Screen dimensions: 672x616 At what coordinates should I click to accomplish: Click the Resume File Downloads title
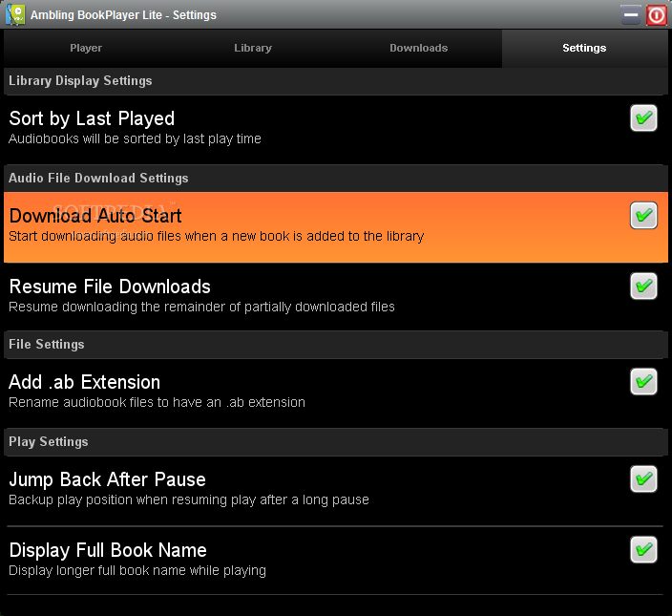tap(110, 287)
